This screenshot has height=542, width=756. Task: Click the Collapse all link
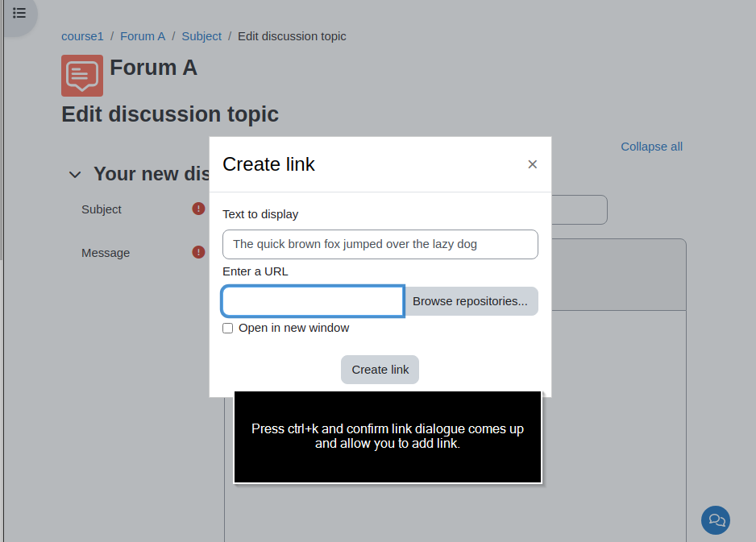(x=651, y=147)
